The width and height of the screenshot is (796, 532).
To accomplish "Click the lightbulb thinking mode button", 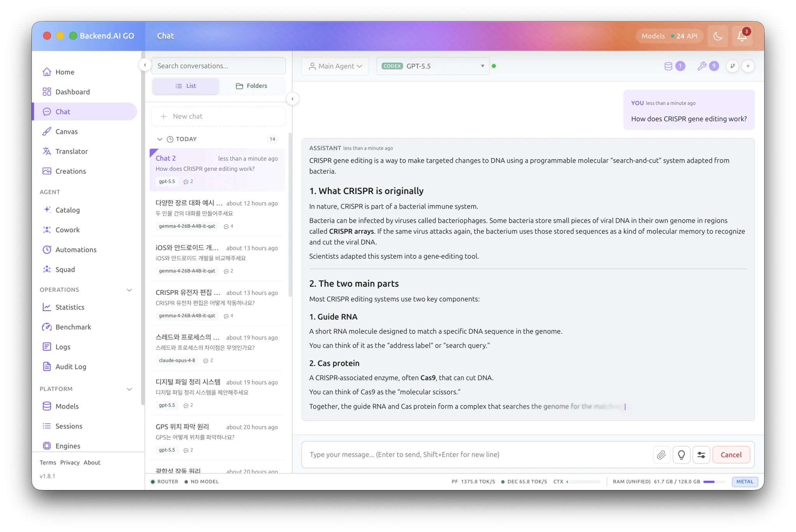I will click(x=681, y=454).
